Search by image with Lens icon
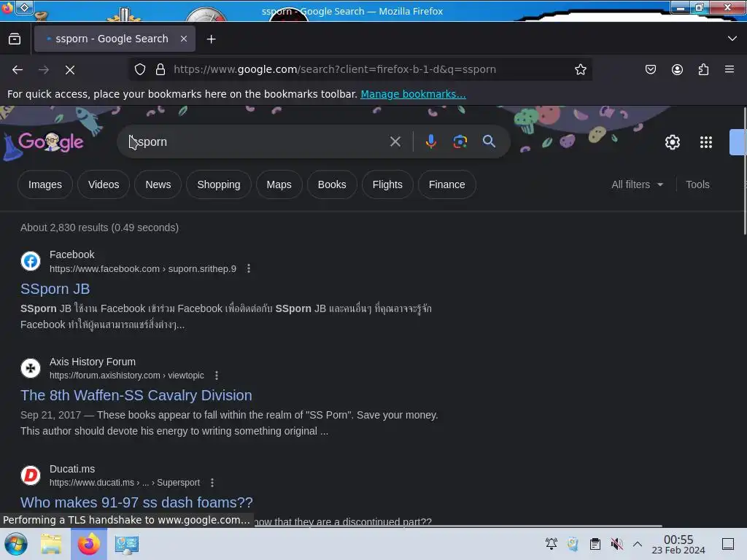Viewport: 747px width, 560px height. point(460,141)
